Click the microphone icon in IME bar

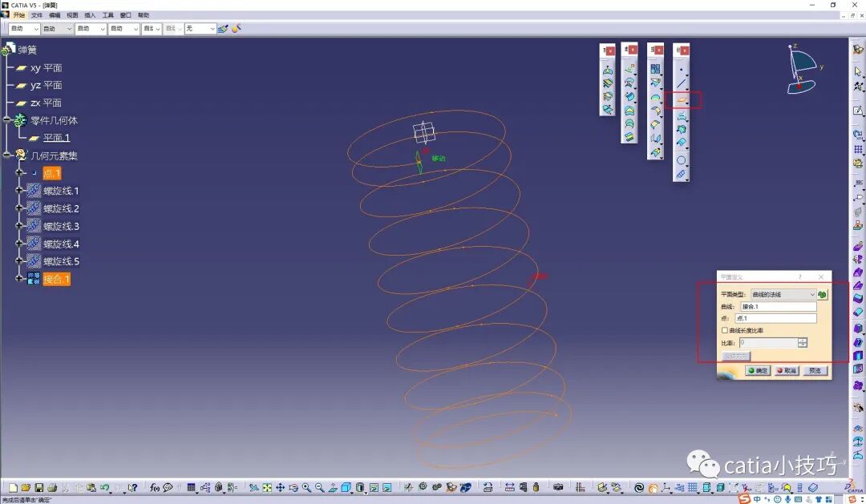pyautogui.click(x=787, y=499)
